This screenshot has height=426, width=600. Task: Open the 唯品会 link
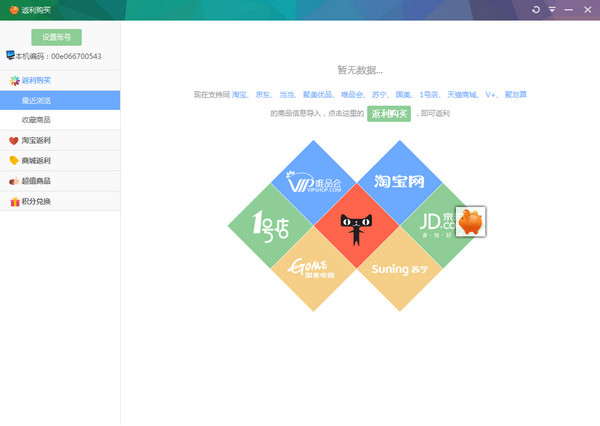pyautogui.click(x=352, y=95)
